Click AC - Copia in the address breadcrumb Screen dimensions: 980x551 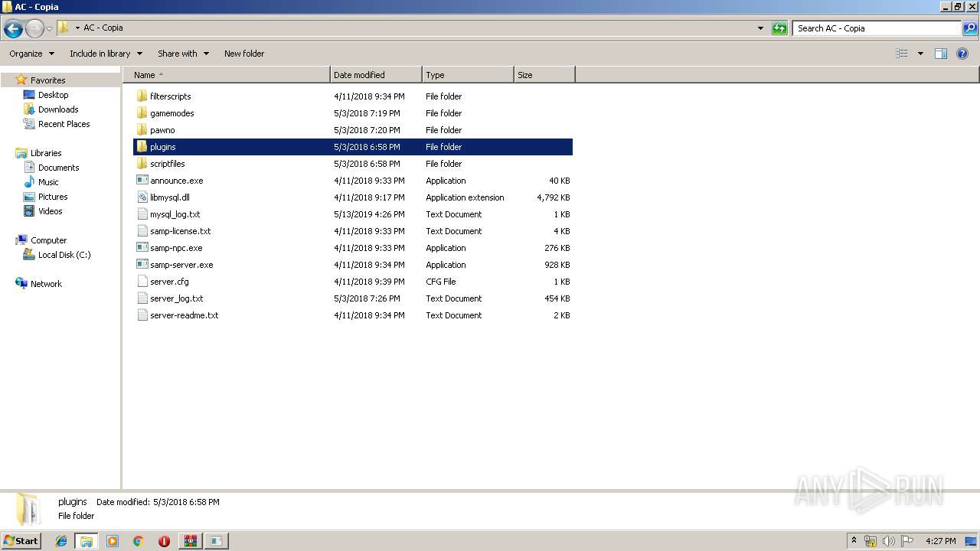(103, 28)
